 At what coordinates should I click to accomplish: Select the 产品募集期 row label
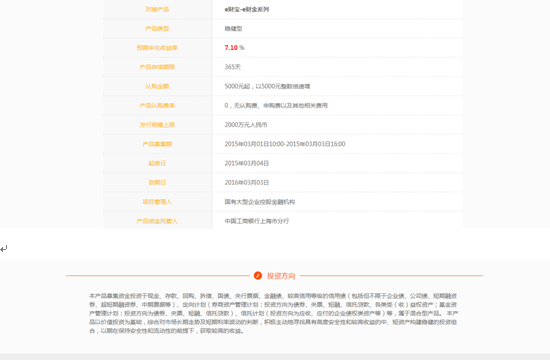157,144
